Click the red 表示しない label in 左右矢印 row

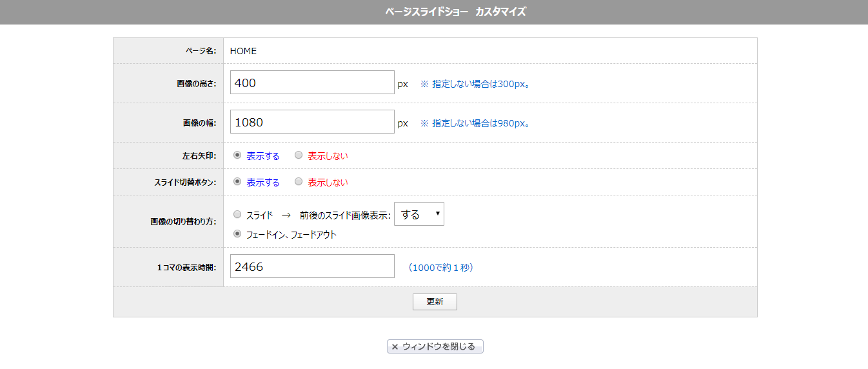[x=328, y=156]
